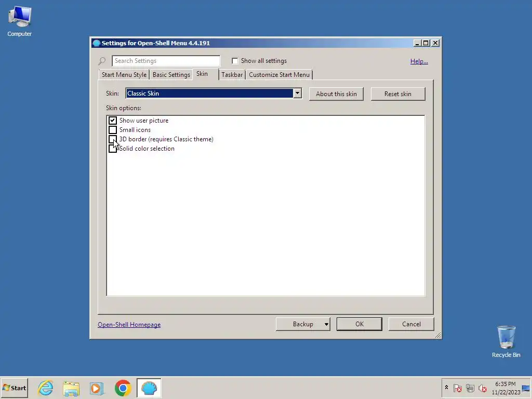Click the network tray icon

click(x=470, y=388)
